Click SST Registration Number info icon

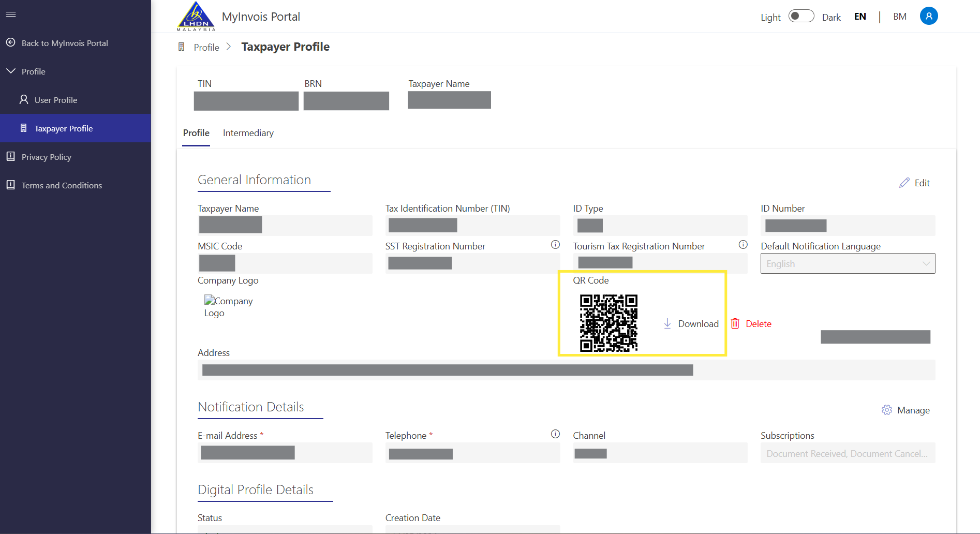[x=555, y=245]
